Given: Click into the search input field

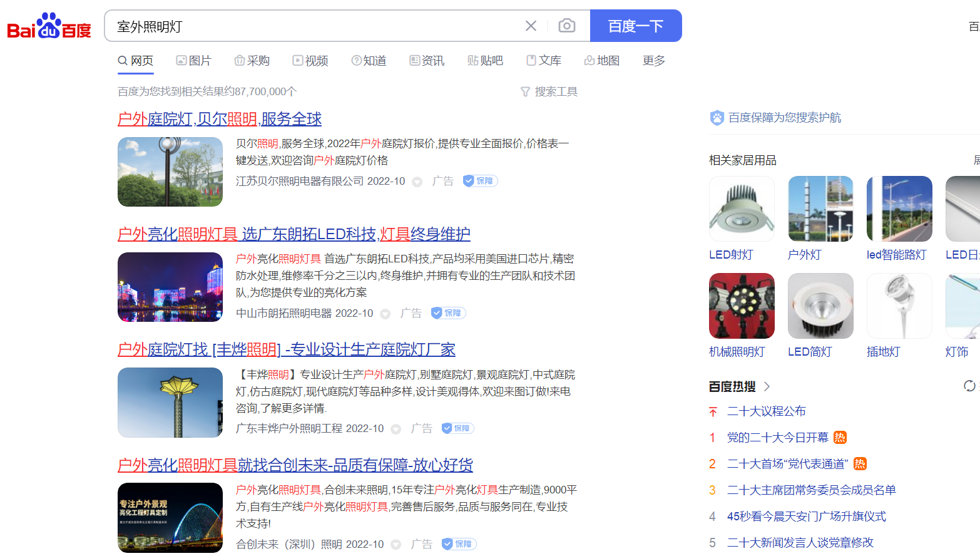Looking at the screenshot, I should pyautogui.click(x=313, y=26).
